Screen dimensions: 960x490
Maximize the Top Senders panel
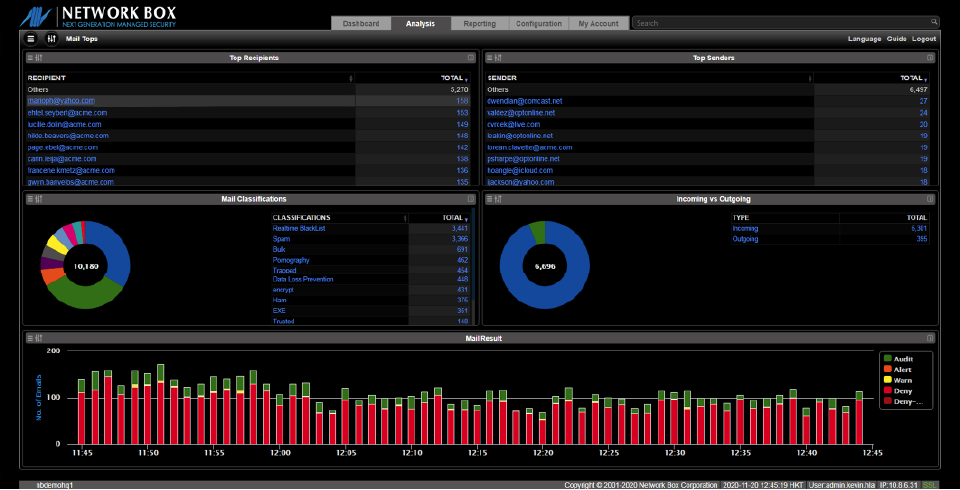(x=930, y=58)
